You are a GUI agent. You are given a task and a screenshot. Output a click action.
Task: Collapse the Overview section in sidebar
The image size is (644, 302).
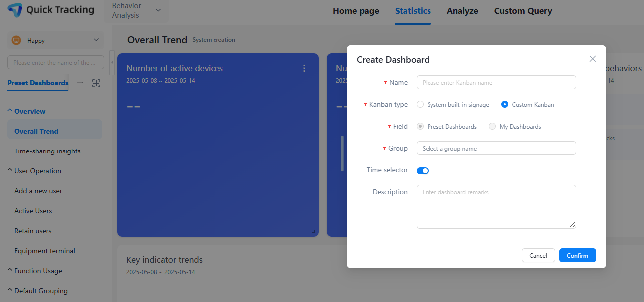pyautogui.click(x=10, y=111)
